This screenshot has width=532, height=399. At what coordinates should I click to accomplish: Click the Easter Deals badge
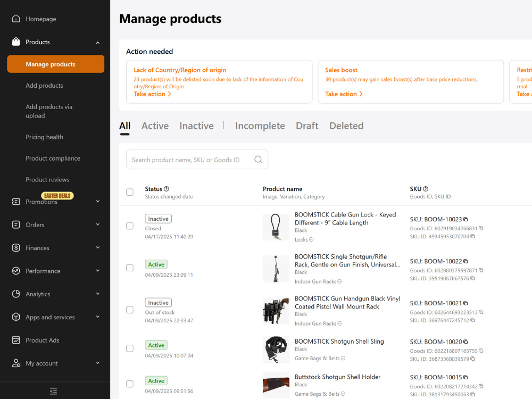57,196
